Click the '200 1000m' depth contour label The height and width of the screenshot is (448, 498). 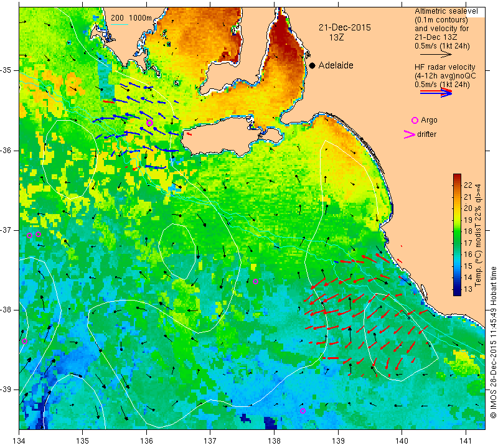[x=131, y=18]
